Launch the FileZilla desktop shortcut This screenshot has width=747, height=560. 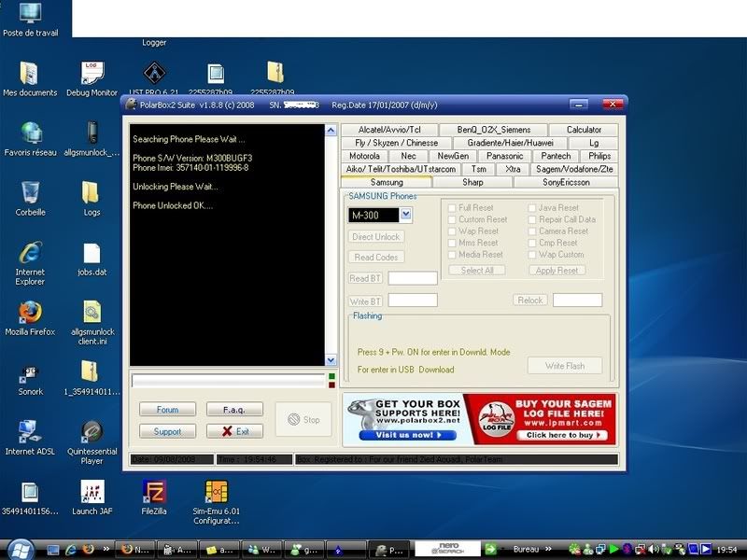tap(154, 497)
